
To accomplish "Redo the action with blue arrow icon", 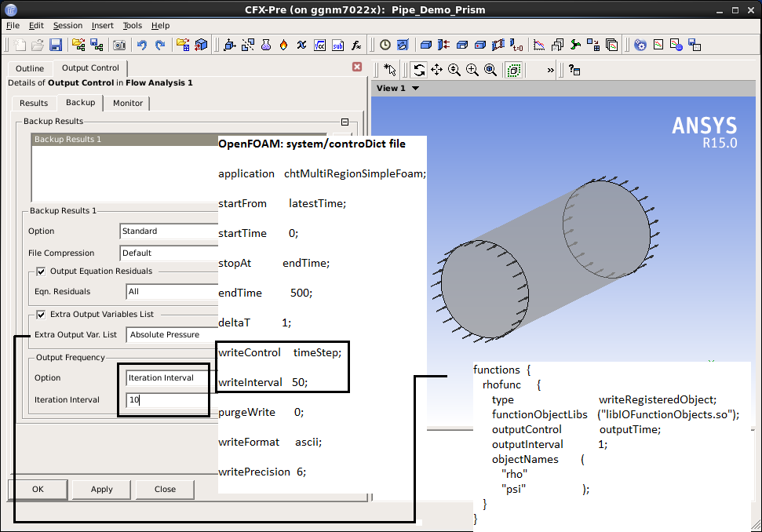I will [x=160, y=46].
